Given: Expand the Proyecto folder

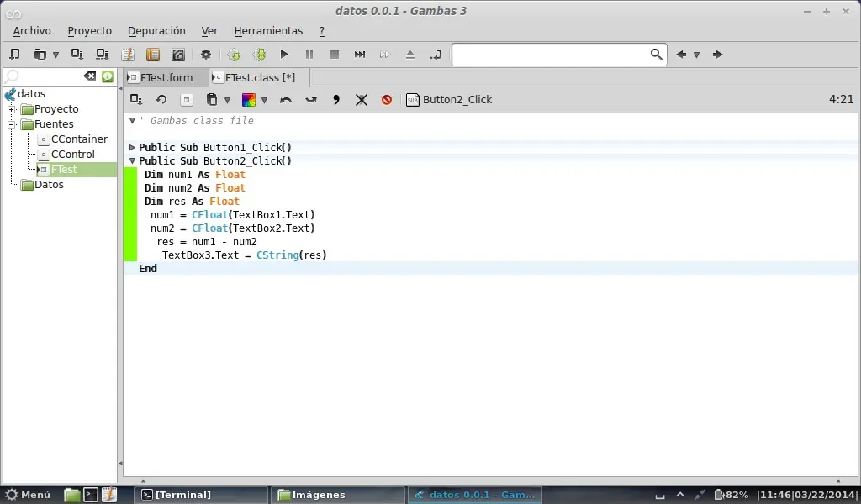Looking at the screenshot, I should pyautogui.click(x=11, y=109).
